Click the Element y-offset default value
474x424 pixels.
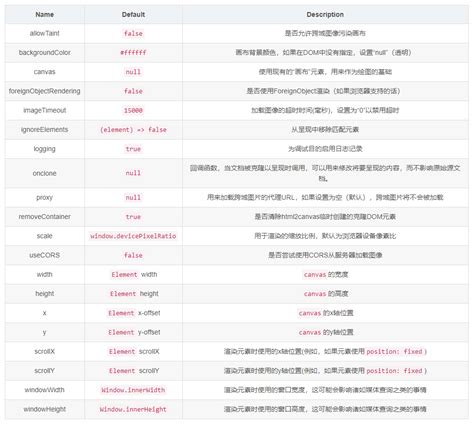coord(134,332)
